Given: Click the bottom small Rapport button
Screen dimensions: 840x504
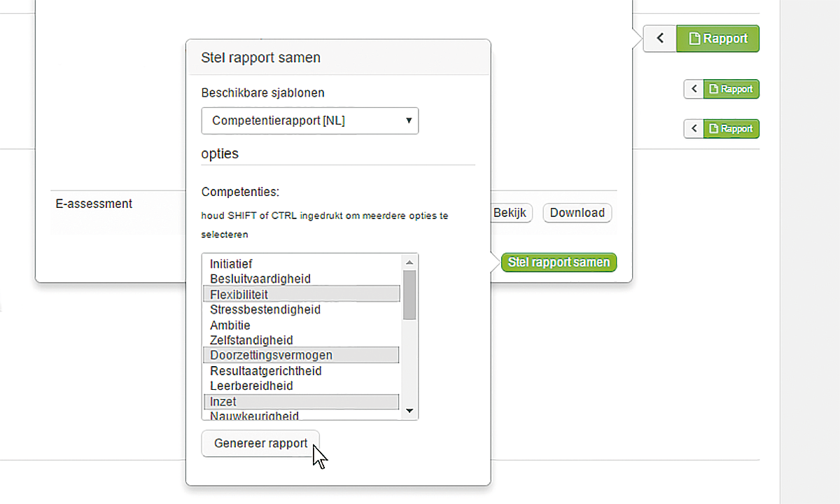Looking at the screenshot, I should tap(731, 129).
